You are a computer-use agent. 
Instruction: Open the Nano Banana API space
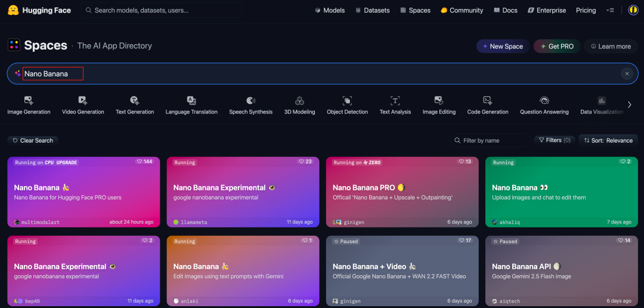tap(562, 270)
